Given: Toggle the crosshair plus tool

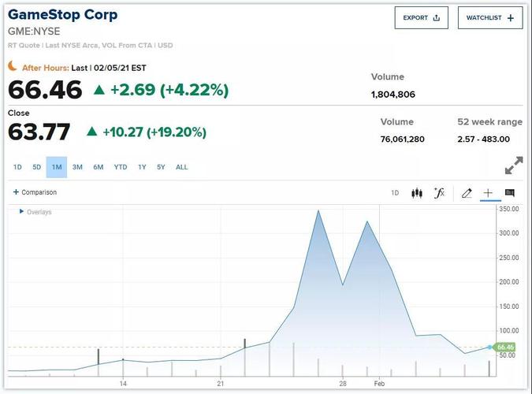Looking at the screenshot, I should coord(488,193).
